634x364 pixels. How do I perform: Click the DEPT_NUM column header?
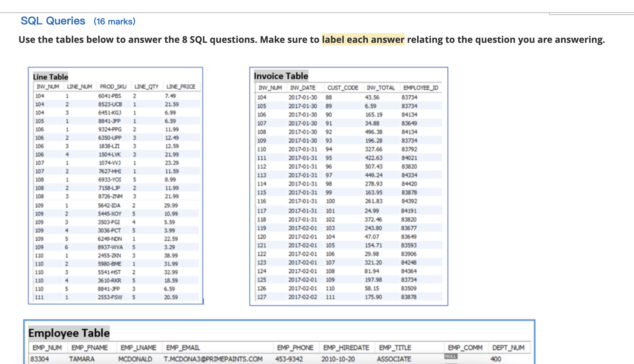(x=508, y=348)
